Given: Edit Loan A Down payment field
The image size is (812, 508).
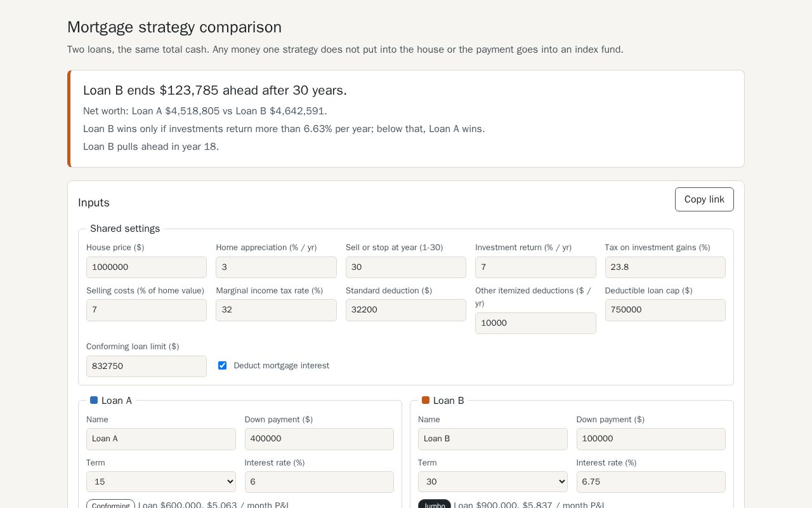Looking at the screenshot, I should coord(319,439).
